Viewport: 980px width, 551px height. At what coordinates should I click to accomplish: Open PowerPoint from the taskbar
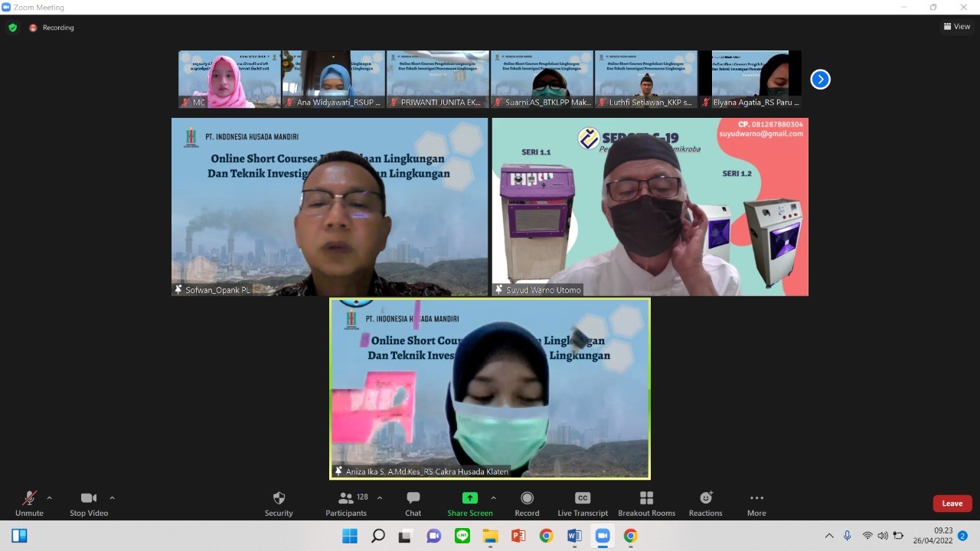(518, 536)
